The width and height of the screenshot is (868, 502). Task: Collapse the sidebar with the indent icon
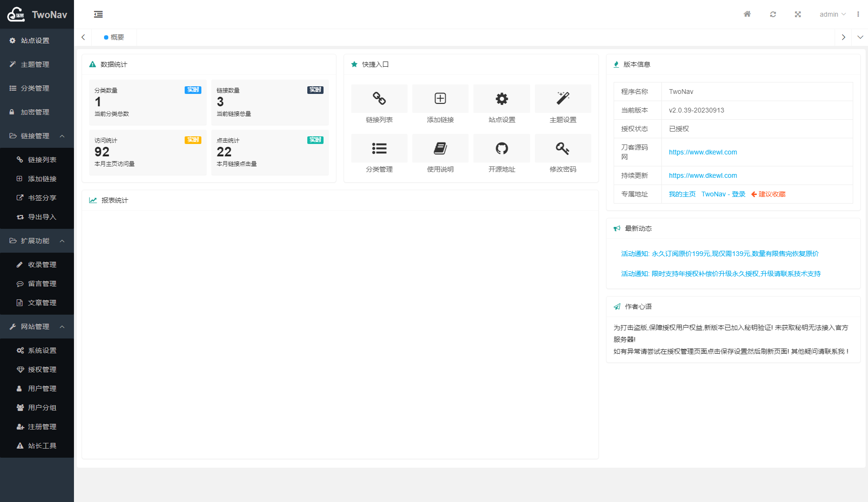(98, 14)
